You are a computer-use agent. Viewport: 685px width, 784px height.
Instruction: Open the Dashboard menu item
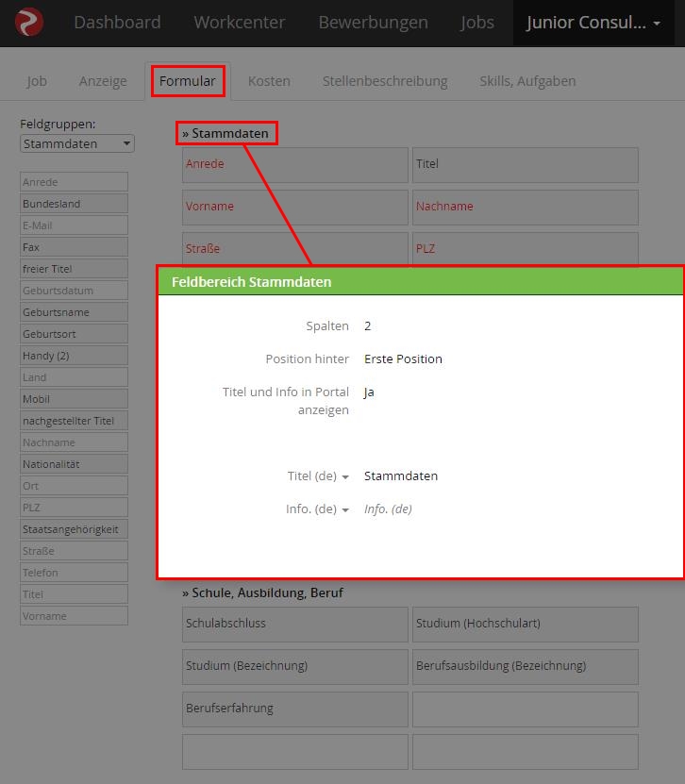click(118, 23)
